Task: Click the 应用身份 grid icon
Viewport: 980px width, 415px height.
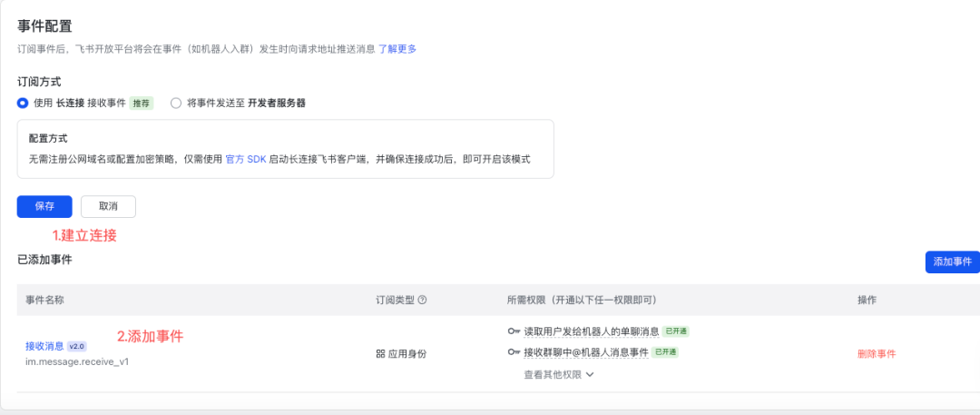Action: (x=380, y=353)
